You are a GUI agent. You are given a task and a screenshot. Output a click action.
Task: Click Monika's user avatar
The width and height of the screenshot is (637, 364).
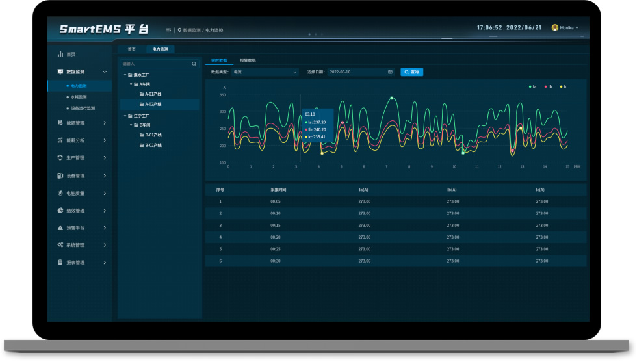click(554, 28)
